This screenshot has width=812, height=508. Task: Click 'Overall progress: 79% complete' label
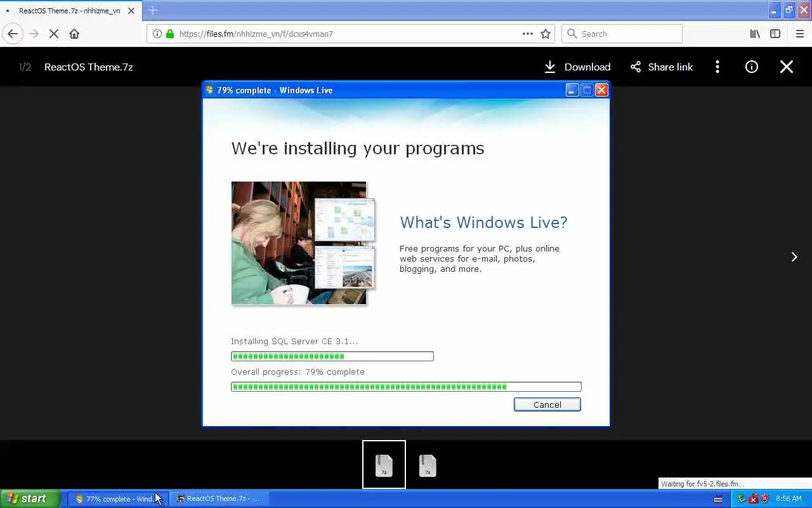tap(298, 371)
